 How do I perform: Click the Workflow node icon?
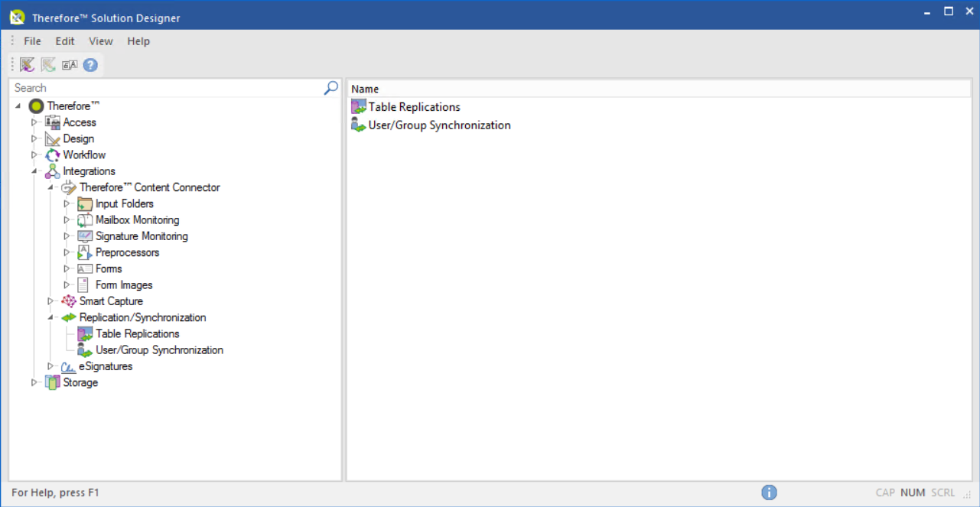click(53, 155)
